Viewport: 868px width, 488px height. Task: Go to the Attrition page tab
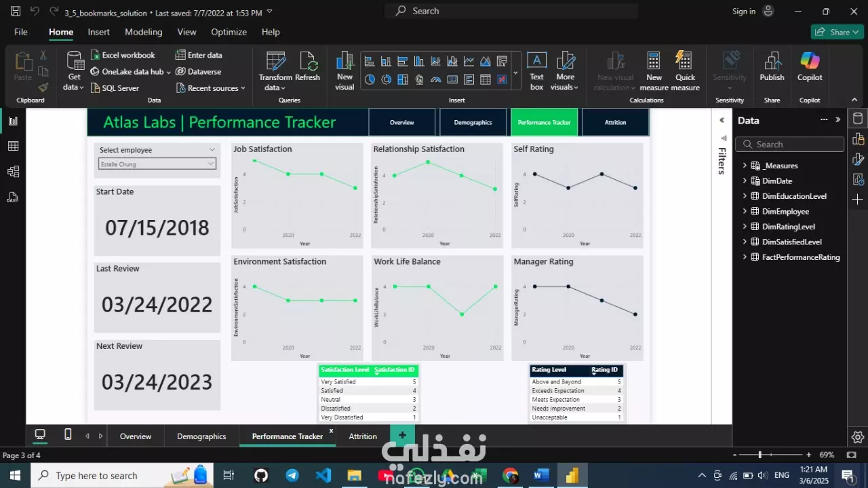tap(363, 436)
